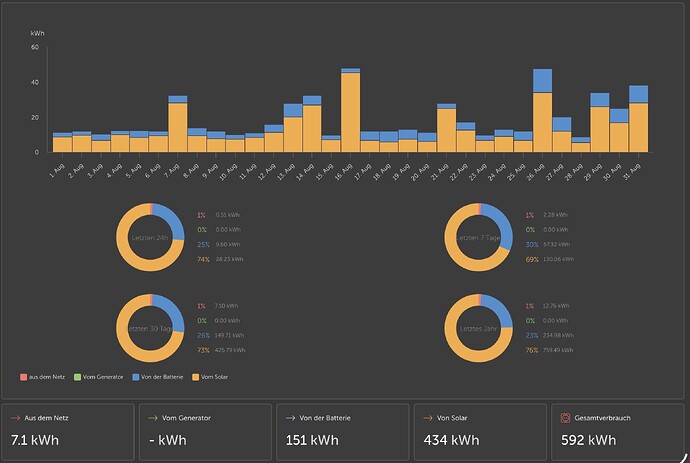Click the '18. Aug' axis label
This screenshot has height=463, width=690.
(x=382, y=172)
